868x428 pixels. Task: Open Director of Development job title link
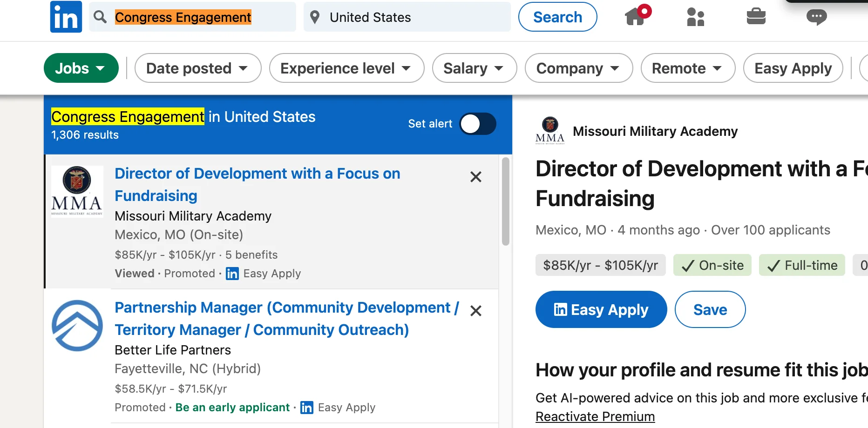(257, 184)
